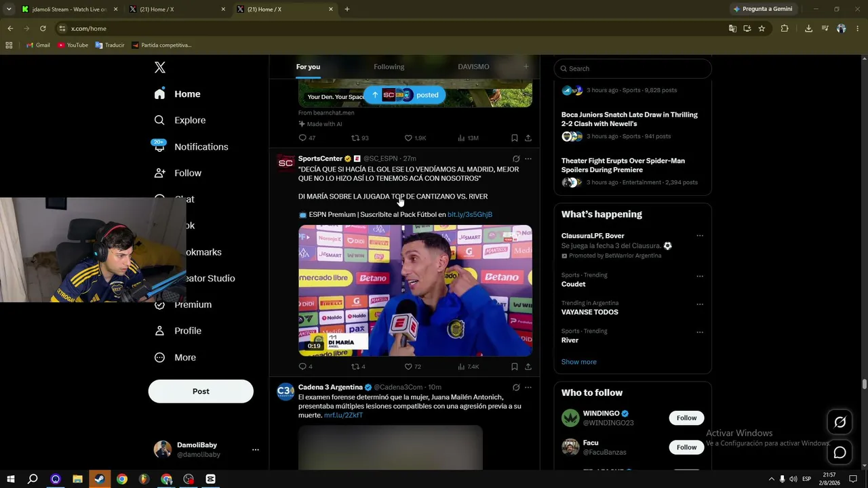
Task: Click the Post button
Action: [201, 391]
